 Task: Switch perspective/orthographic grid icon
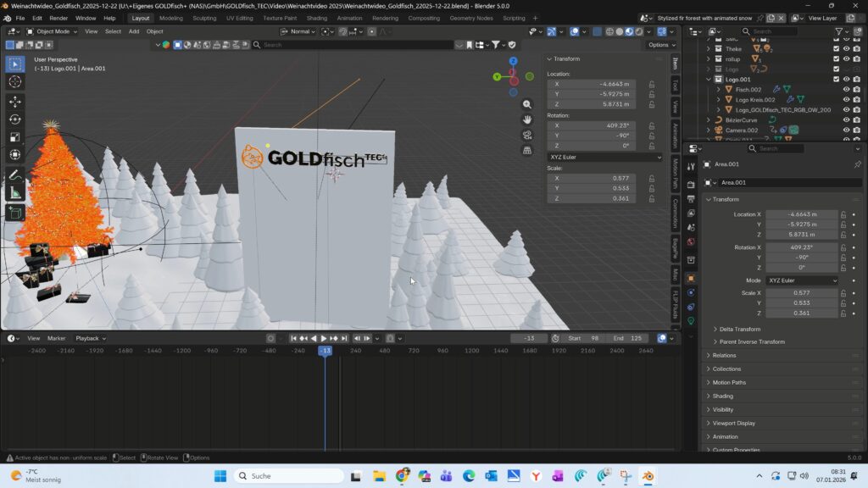(527, 151)
